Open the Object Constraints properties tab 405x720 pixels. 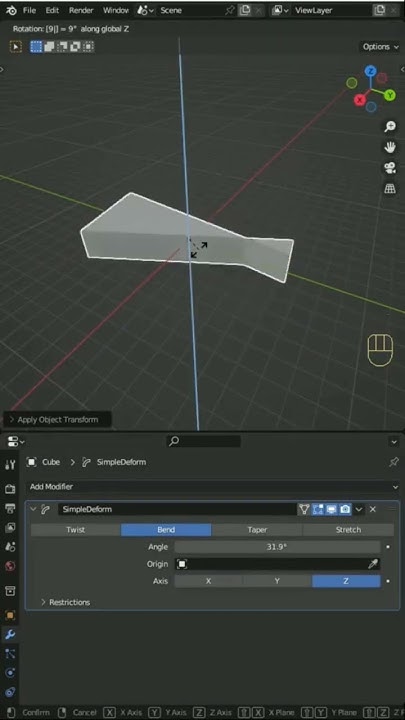[x=10, y=692]
